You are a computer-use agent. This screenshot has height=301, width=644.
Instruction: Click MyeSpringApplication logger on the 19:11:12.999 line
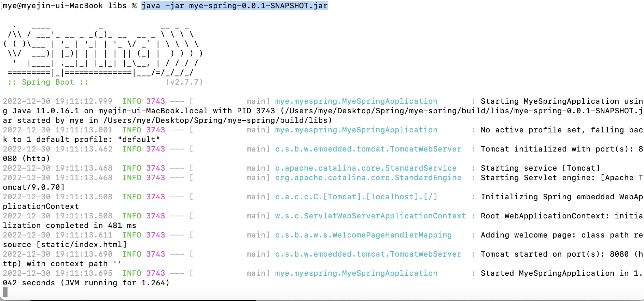coord(356,101)
